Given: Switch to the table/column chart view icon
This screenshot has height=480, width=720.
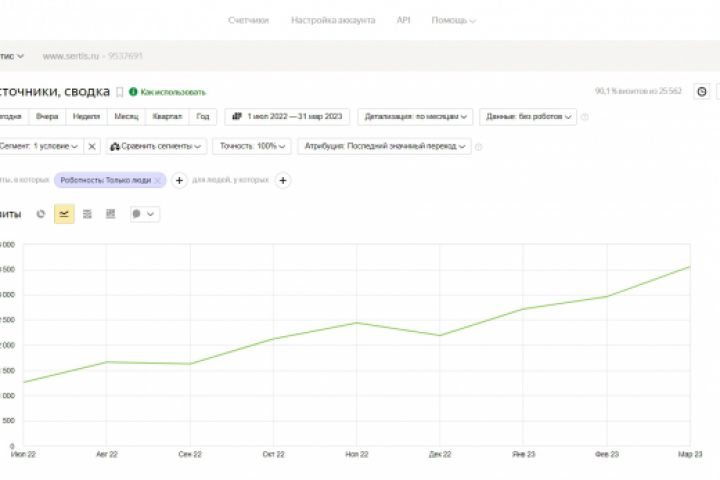Looking at the screenshot, I should (x=111, y=214).
